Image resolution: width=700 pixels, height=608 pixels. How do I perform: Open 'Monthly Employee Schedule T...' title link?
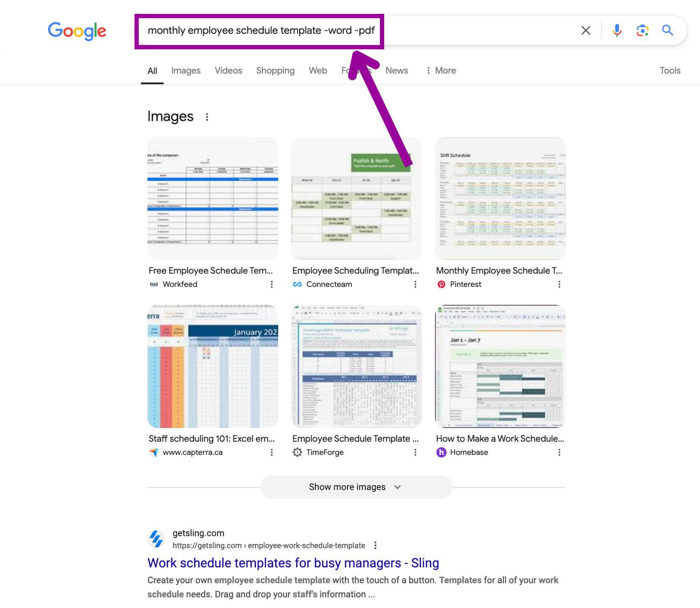point(499,271)
